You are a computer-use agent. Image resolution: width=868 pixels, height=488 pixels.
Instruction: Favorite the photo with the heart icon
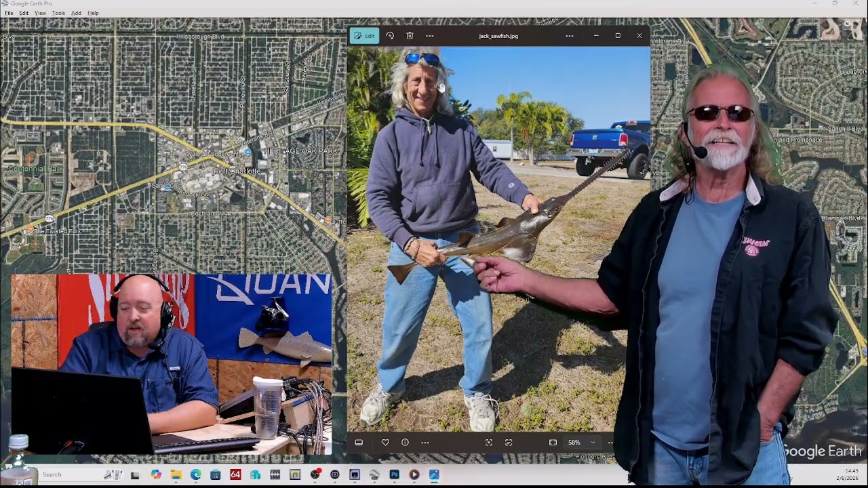click(385, 443)
